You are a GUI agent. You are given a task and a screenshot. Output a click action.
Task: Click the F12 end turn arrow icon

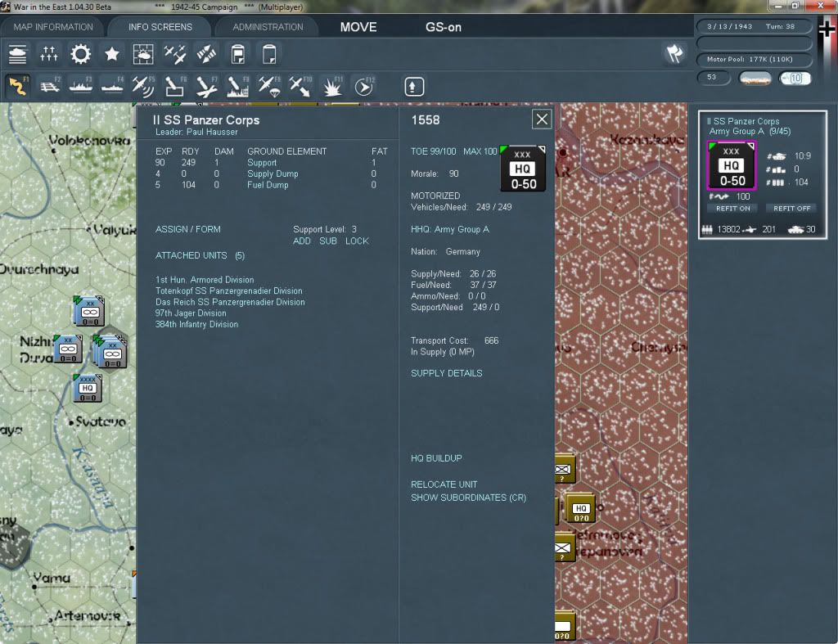(364, 86)
